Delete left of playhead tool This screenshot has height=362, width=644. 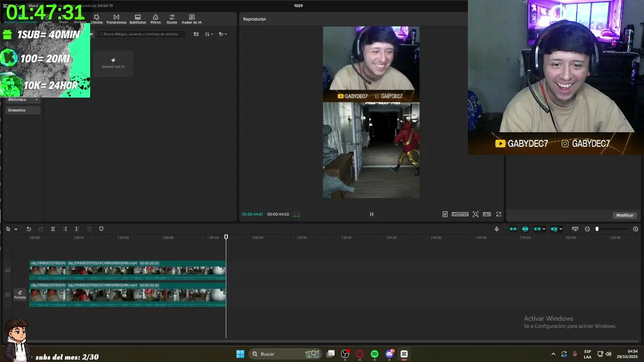[65, 229]
